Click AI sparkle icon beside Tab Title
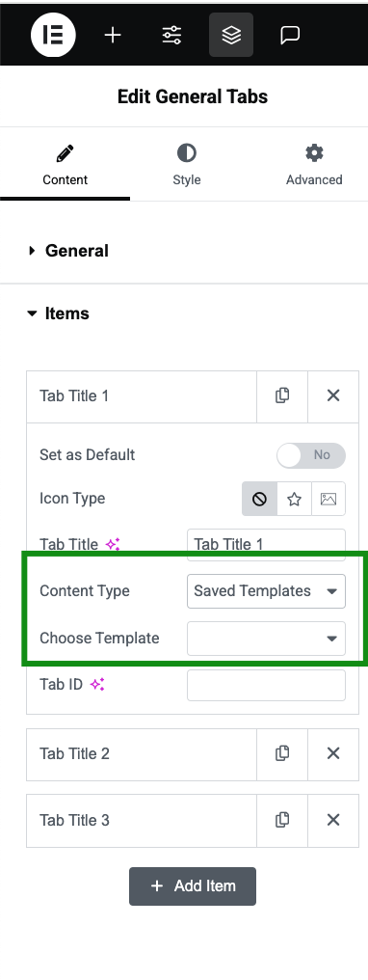Screen dimensions: 368x980 113,544
